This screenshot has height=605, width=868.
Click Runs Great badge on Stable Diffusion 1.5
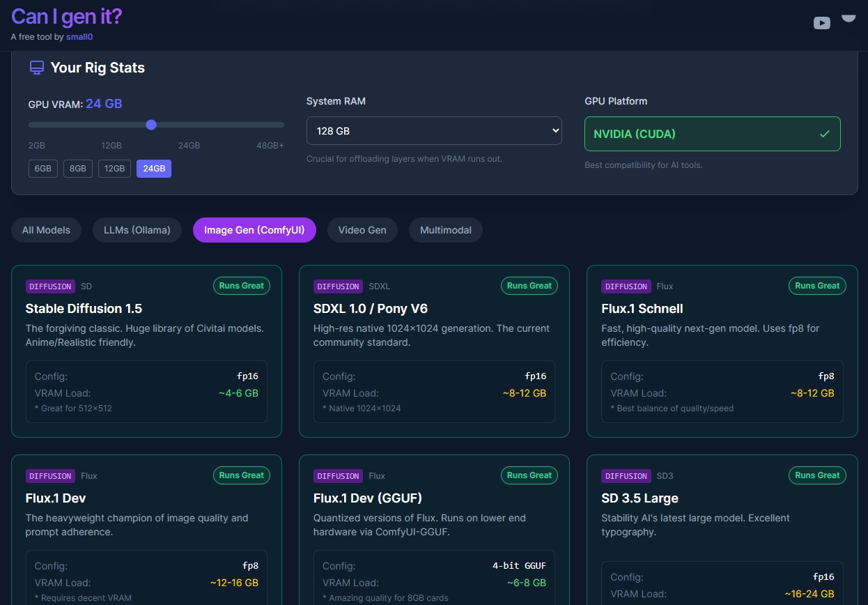point(242,286)
